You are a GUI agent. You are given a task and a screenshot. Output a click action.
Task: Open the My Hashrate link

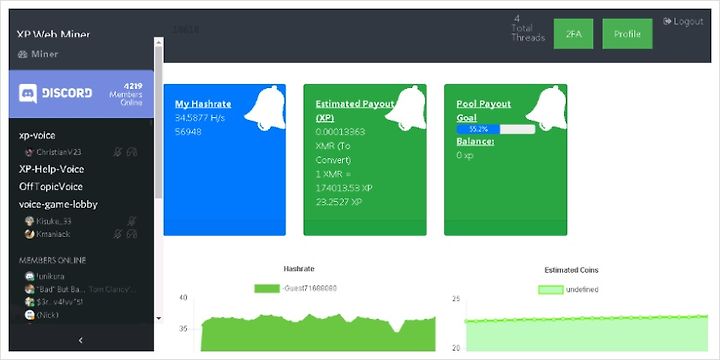click(203, 104)
